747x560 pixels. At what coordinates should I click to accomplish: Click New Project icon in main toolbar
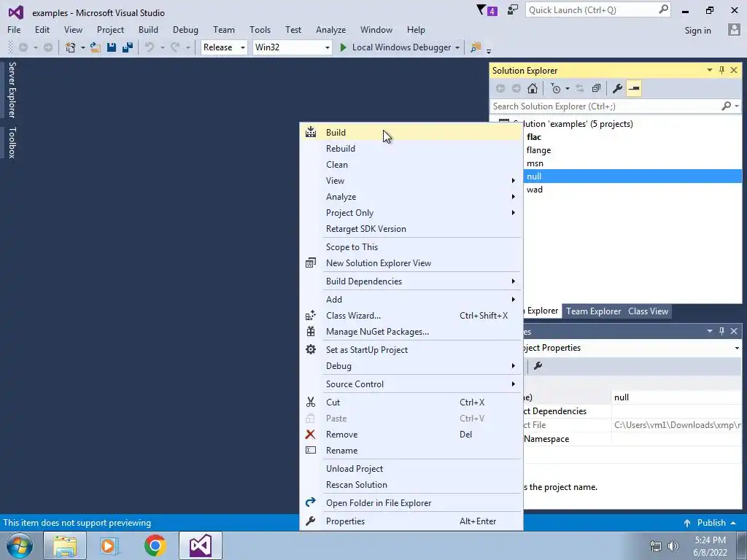coord(71,47)
